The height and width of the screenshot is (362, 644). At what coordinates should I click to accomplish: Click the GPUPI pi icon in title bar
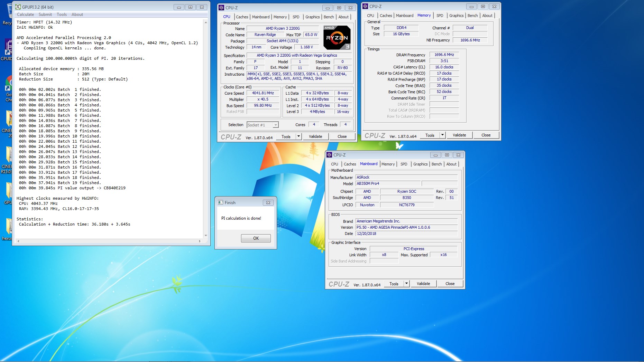tap(18, 7)
